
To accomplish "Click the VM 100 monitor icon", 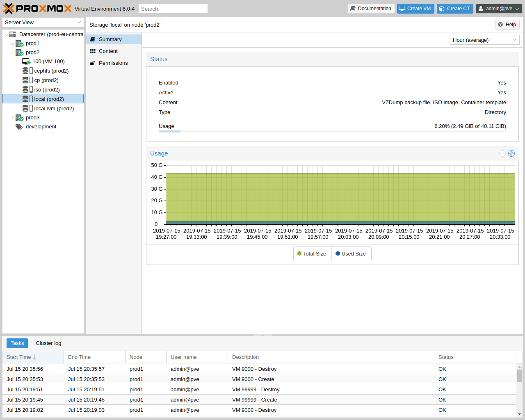I will point(26,62).
